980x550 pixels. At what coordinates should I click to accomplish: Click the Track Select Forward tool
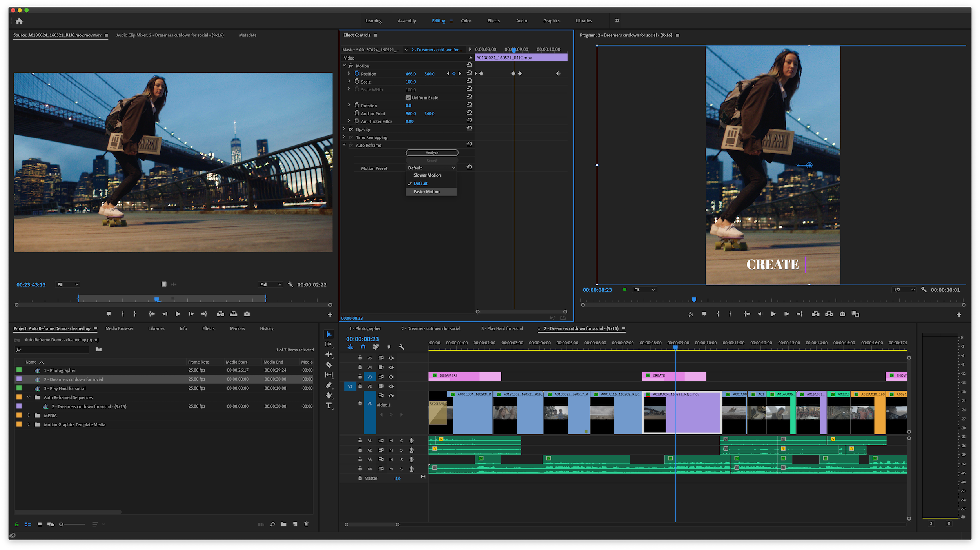pos(329,345)
